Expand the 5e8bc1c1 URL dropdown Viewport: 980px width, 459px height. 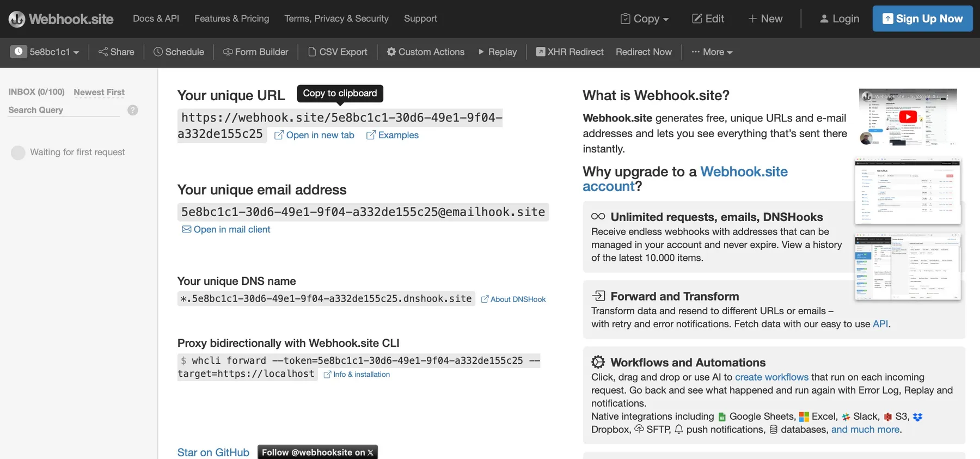click(46, 52)
